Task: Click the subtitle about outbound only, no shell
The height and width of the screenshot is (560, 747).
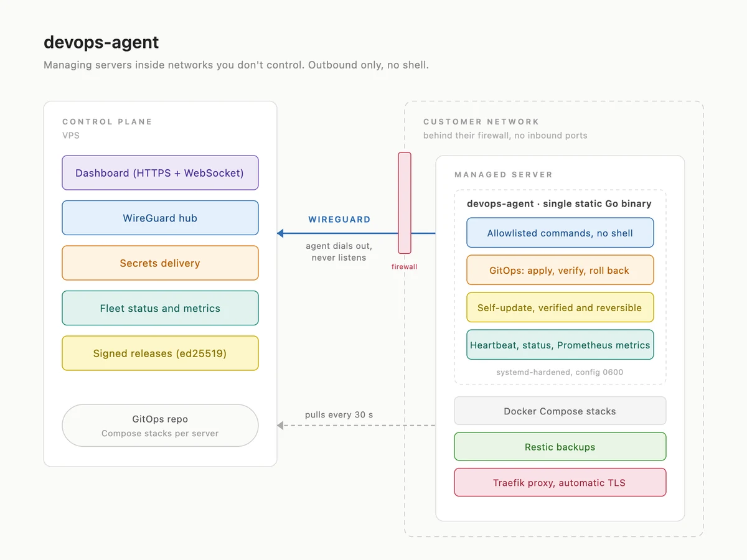Action: click(237, 65)
